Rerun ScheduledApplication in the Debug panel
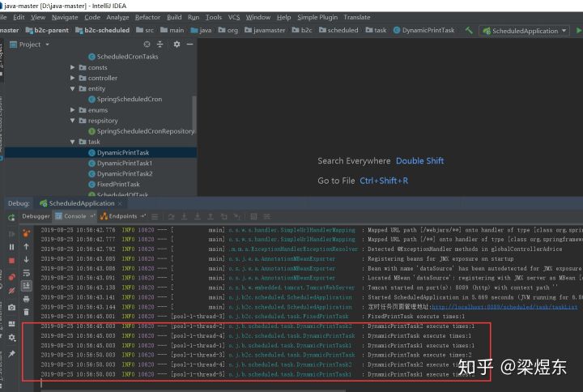This screenshot has width=583, height=392. 11,218
